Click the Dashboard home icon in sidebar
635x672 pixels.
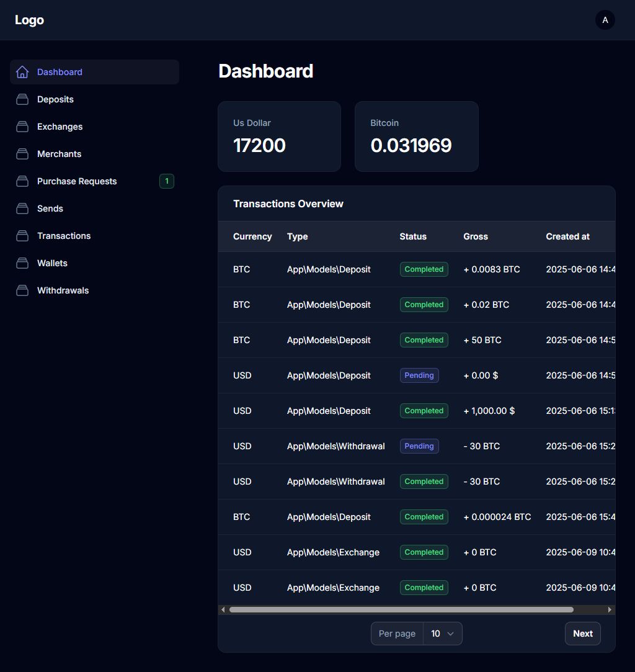(x=22, y=72)
